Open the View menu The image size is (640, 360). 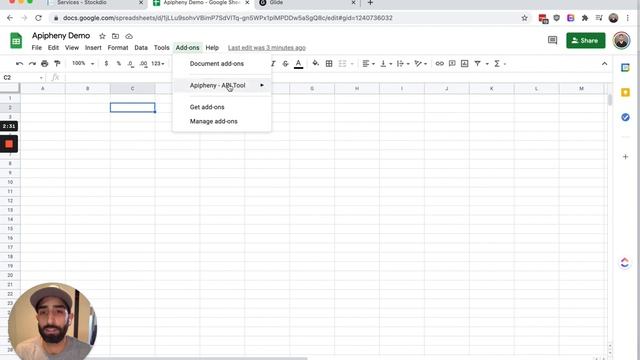click(x=72, y=48)
